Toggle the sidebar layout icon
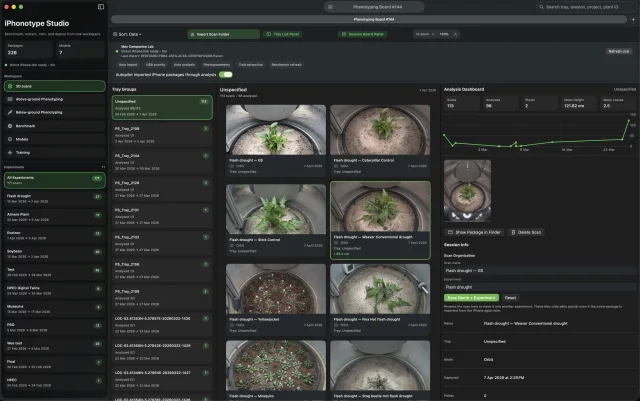Viewport: 640px width, 401px height. 101,7
